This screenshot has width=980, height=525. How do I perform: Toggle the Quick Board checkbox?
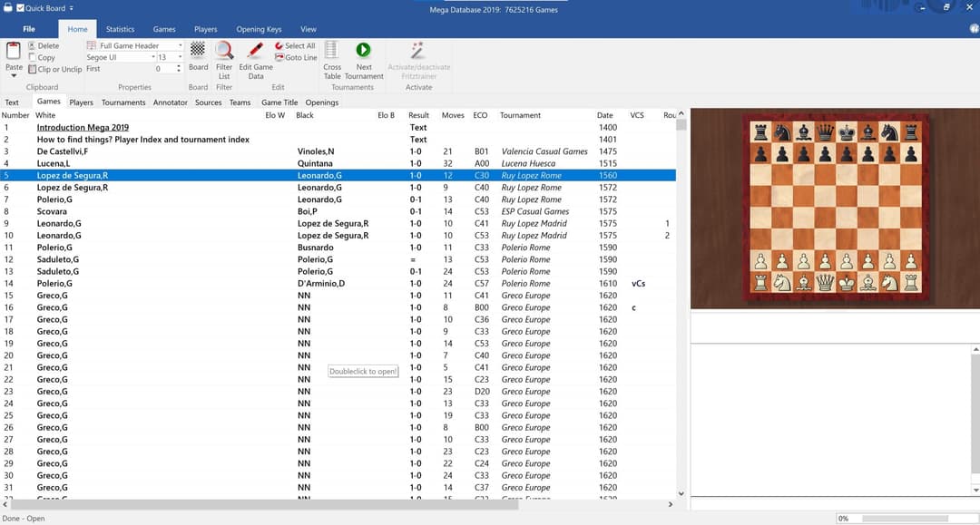tap(21, 8)
